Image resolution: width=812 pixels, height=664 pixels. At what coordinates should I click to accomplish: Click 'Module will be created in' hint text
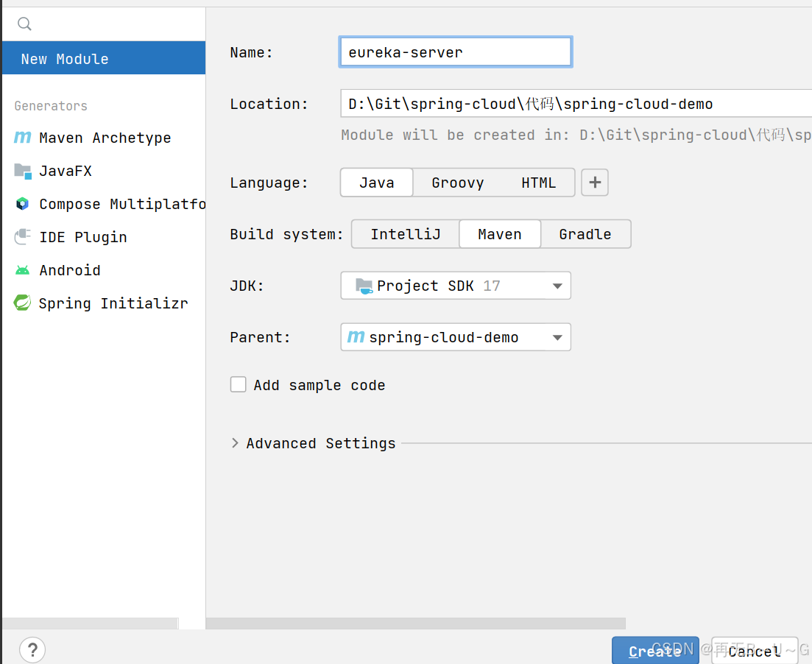pyautogui.click(x=576, y=135)
